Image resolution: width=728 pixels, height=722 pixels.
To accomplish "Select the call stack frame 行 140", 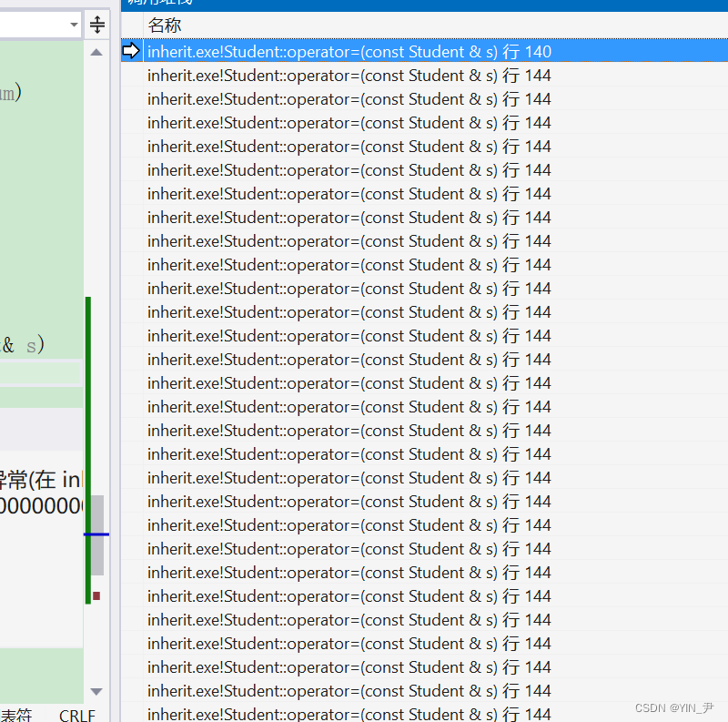I will coord(424,51).
